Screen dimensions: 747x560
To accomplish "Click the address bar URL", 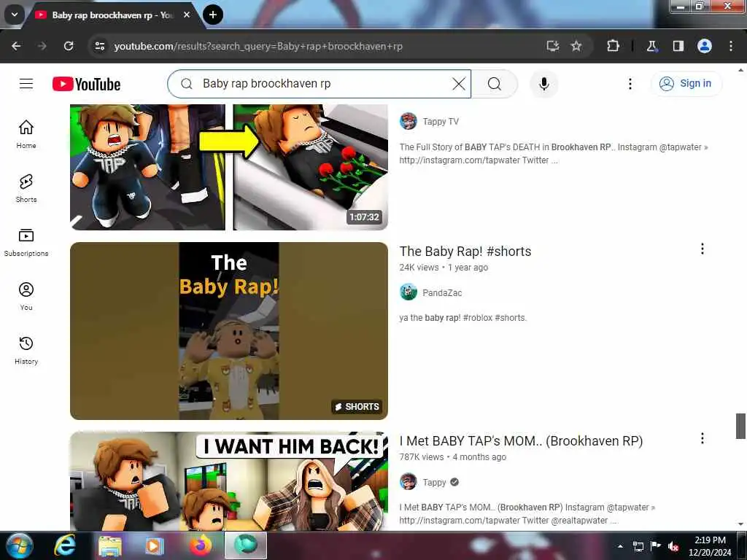I will [x=258, y=46].
